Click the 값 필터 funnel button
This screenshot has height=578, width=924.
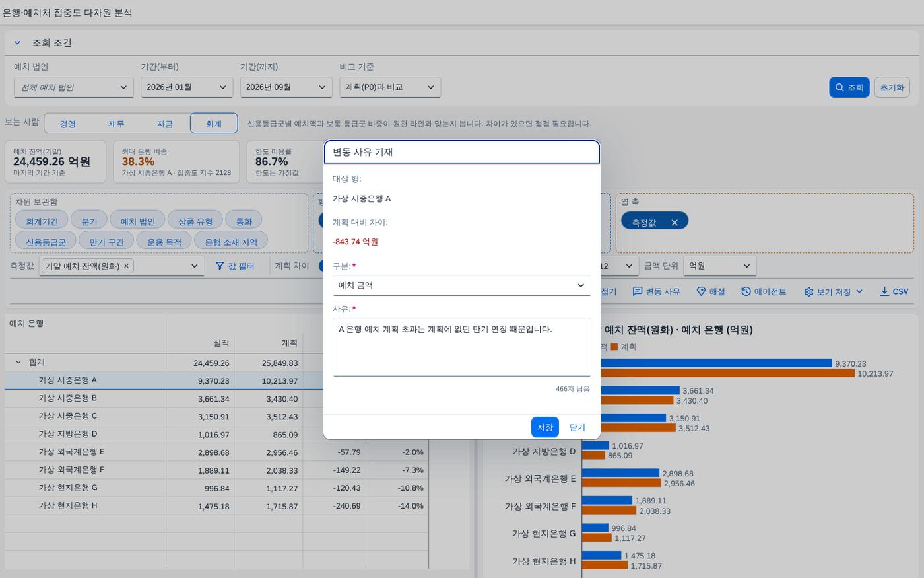pyautogui.click(x=235, y=266)
